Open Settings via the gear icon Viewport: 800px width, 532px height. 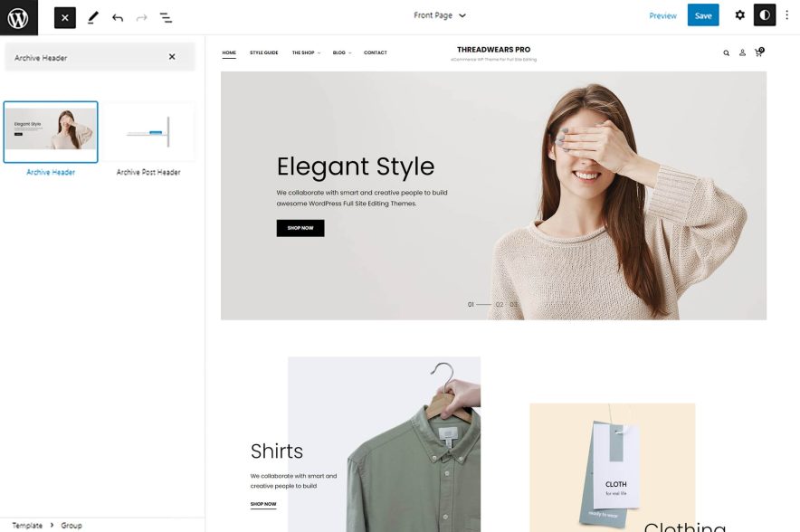(x=739, y=15)
